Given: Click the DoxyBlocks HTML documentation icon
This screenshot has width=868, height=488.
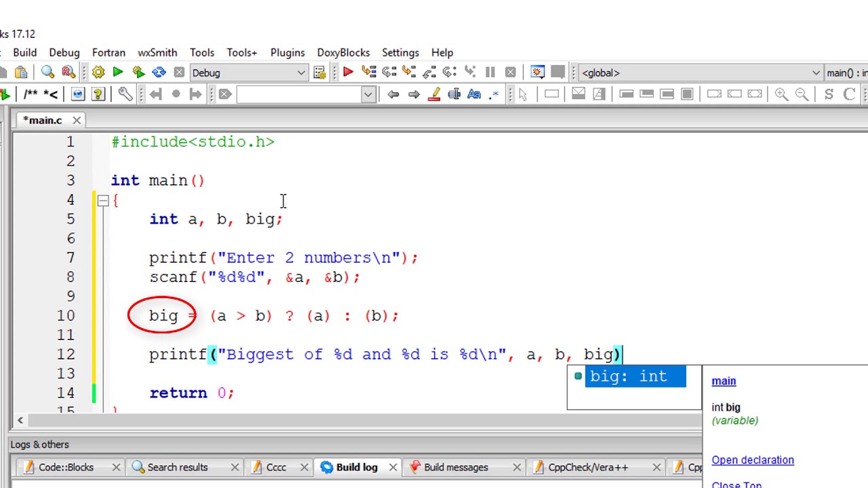Looking at the screenshot, I should [77, 94].
